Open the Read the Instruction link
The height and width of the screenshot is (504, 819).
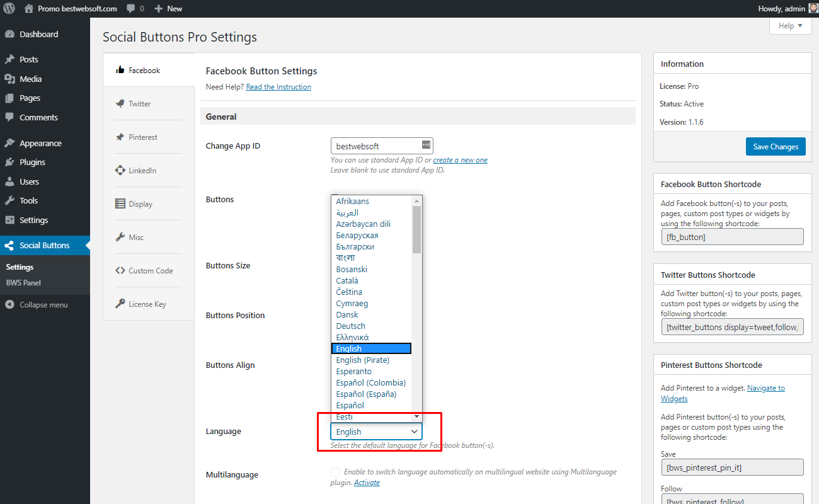(278, 87)
